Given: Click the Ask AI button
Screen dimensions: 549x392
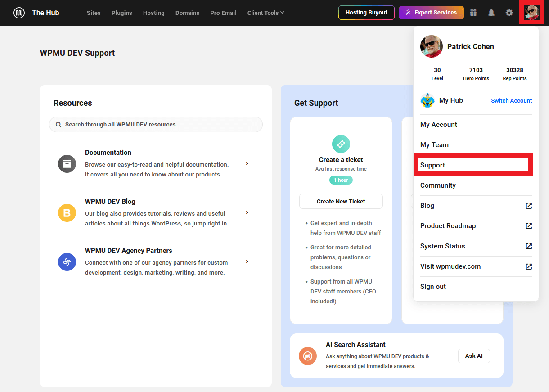Looking at the screenshot, I should pos(474,356).
